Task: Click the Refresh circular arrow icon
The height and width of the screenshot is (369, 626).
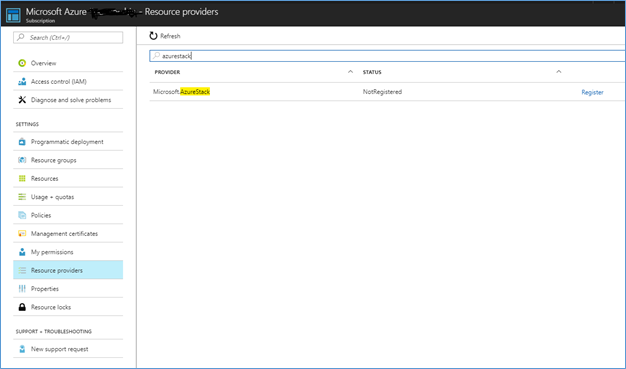Action: point(153,36)
